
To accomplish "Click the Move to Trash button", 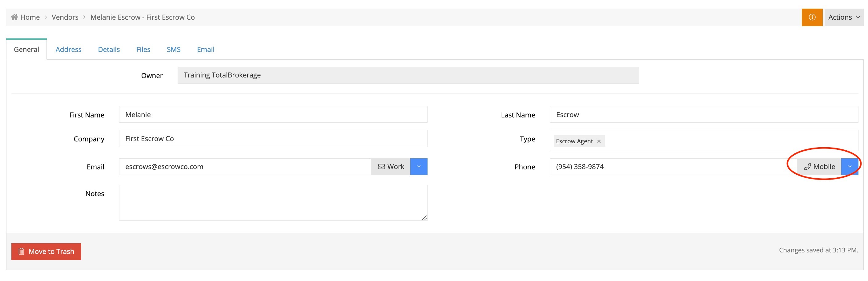I will 46,252.
